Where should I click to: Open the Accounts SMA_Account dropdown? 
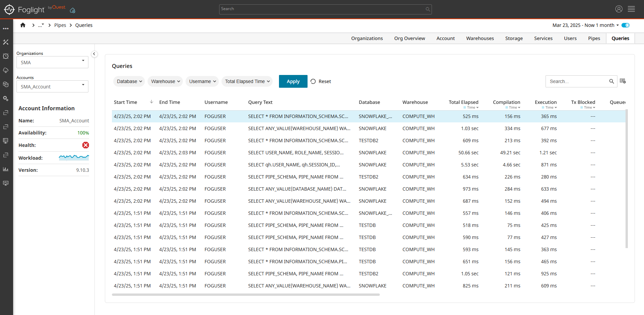[x=52, y=86]
